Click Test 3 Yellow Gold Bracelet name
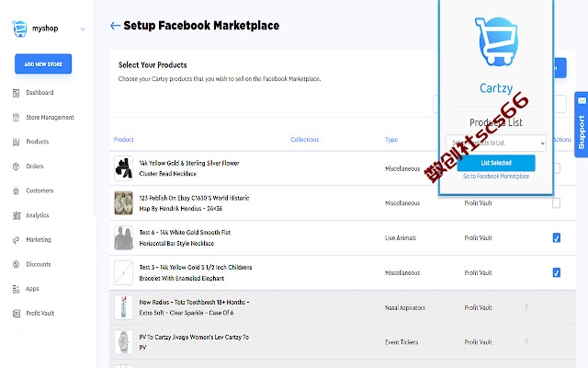588x368 pixels. click(x=196, y=272)
